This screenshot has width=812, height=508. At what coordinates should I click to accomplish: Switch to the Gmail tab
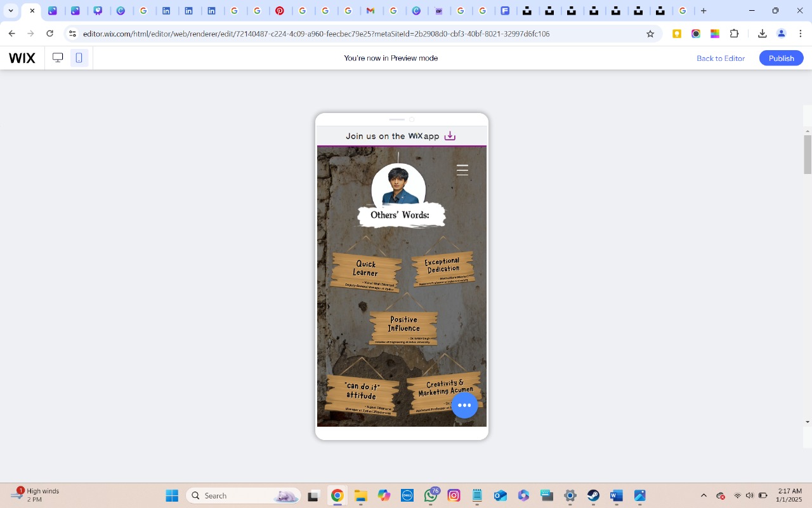[370, 11]
